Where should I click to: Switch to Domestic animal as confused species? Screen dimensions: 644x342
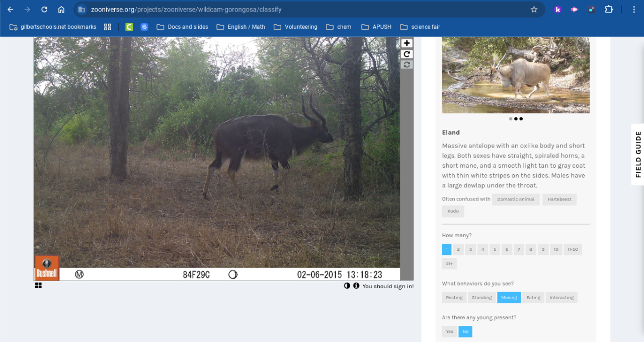516,199
